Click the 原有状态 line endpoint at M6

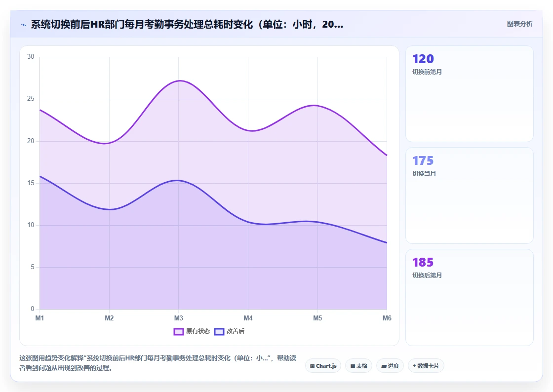tap(387, 155)
